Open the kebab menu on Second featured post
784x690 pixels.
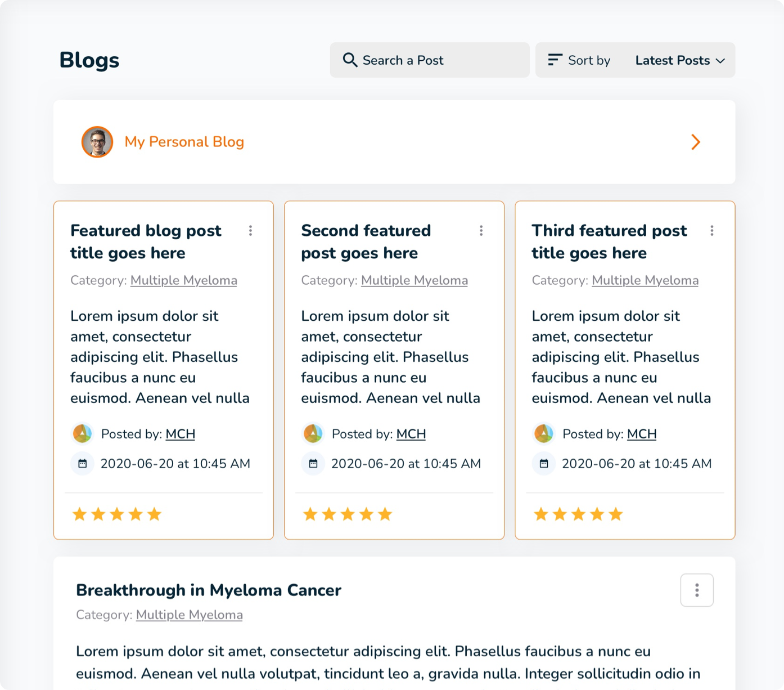point(481,231)
